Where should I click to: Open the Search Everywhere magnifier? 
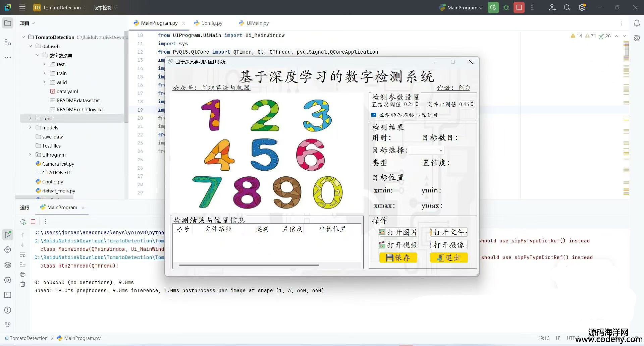click(x=567, y=7)
